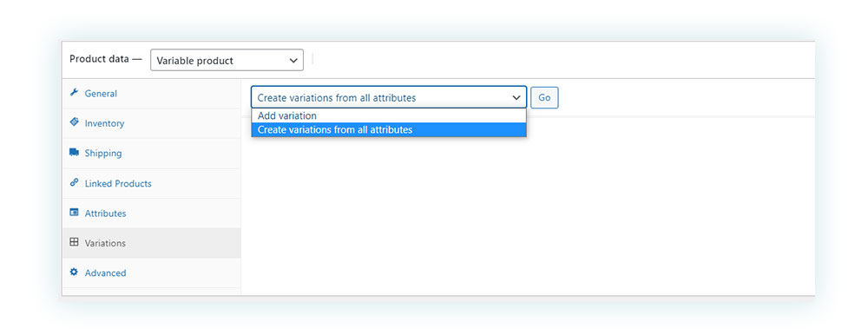Click the Variations grid icon

(x=74, y=242)
